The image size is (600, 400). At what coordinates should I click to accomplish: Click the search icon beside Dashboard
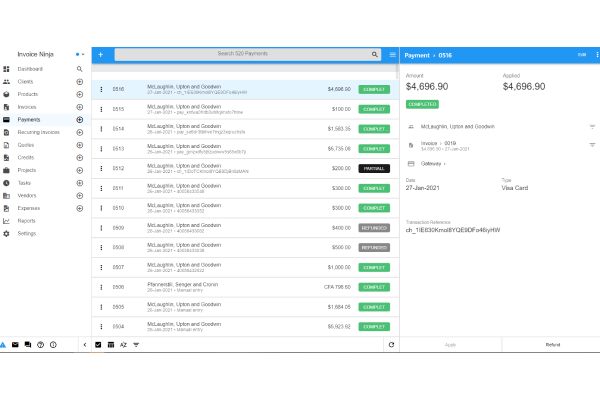click(x=80, y=68)
